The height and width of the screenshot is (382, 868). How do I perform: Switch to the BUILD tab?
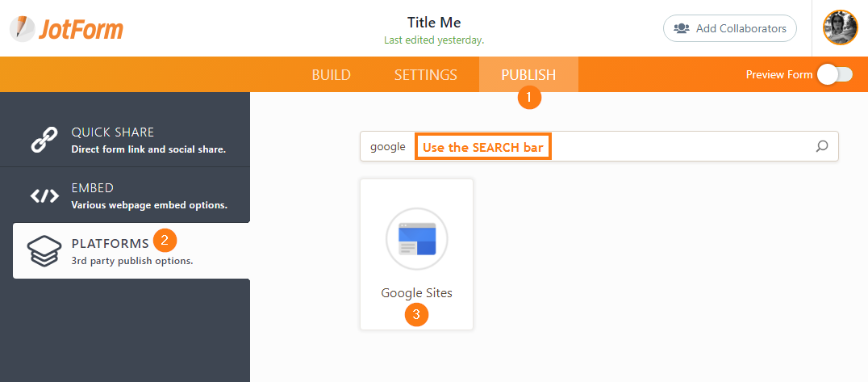click(x=331, y=75)
